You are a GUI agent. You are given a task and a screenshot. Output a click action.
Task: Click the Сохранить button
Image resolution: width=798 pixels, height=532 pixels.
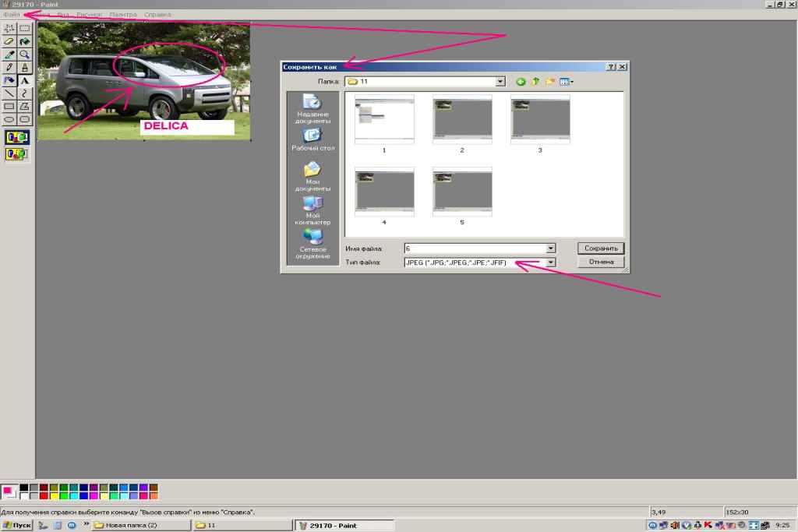point(601,248)
